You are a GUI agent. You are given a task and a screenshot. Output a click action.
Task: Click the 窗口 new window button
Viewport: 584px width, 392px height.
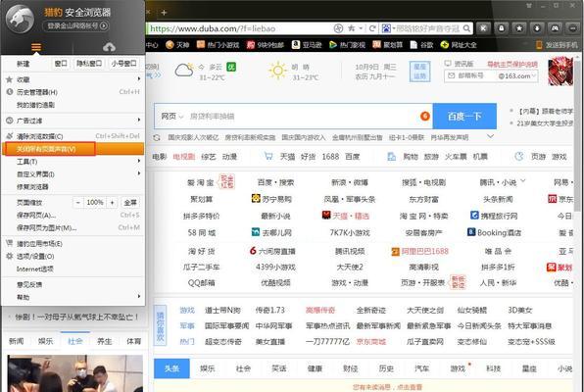click(x=61, y=64)
